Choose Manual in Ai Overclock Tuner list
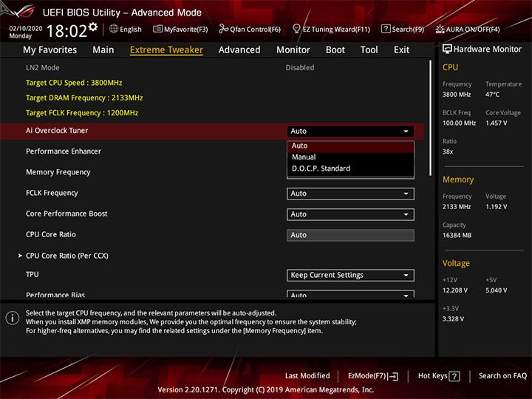The image size is (532, 399). [350, 157]
